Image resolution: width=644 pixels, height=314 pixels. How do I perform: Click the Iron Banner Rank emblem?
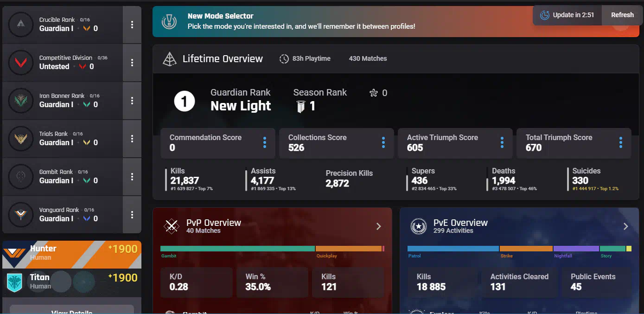click(x=21, y=100)
